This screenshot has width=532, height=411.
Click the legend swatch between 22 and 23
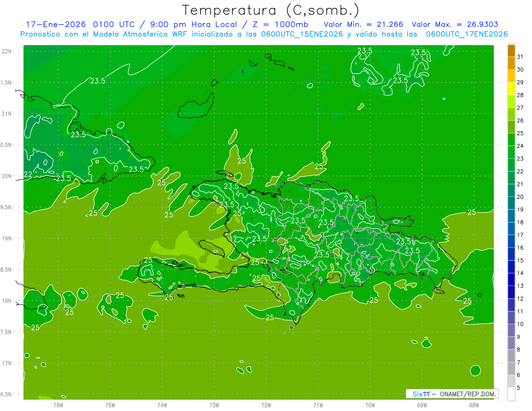pyautogui.click(x=511, y=165)
